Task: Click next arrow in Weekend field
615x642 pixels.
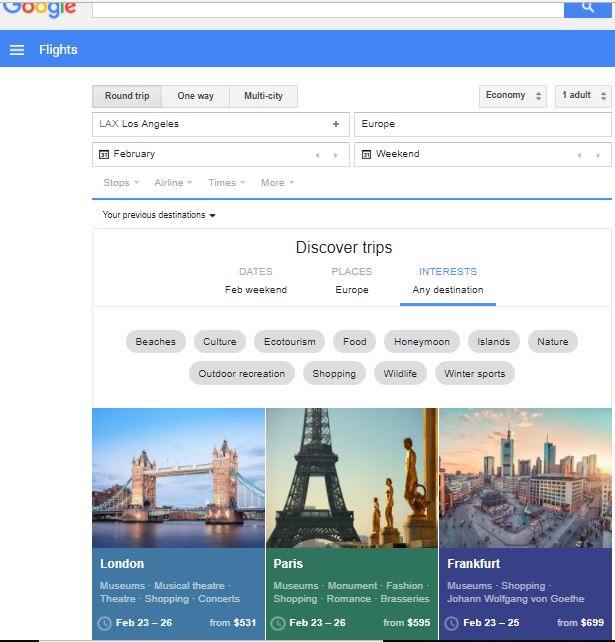Action: tap(598, 155)
